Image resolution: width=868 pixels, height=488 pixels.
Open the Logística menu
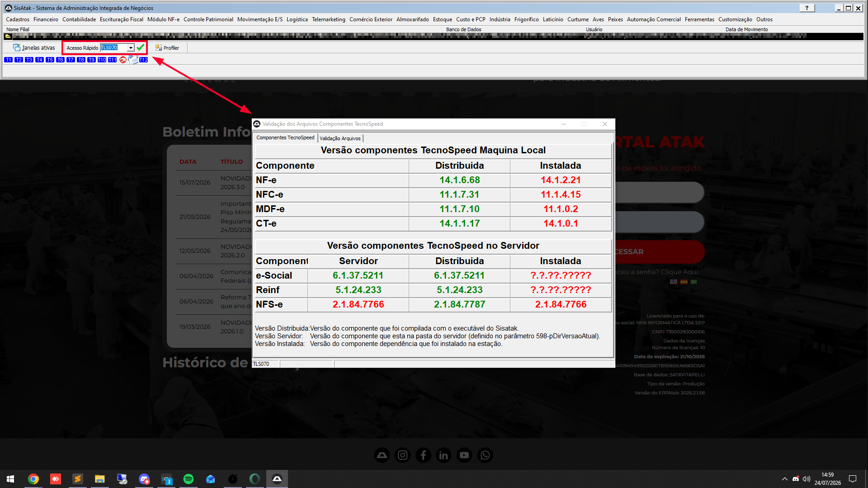[297, 19]
